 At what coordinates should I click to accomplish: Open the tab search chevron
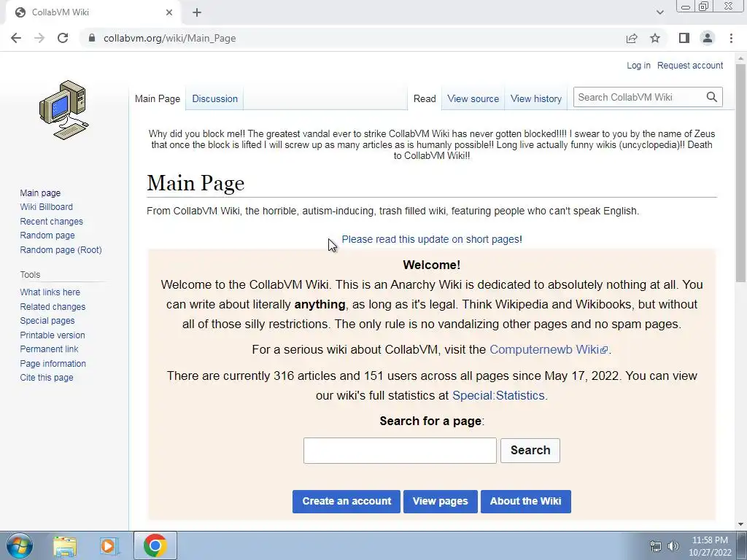coord(659,12)
